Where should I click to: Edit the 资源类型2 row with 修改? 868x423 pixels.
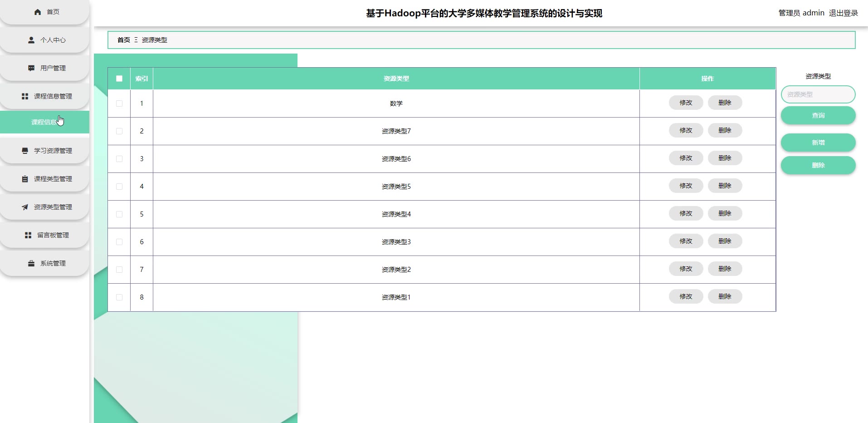click(x=686, y=269)
